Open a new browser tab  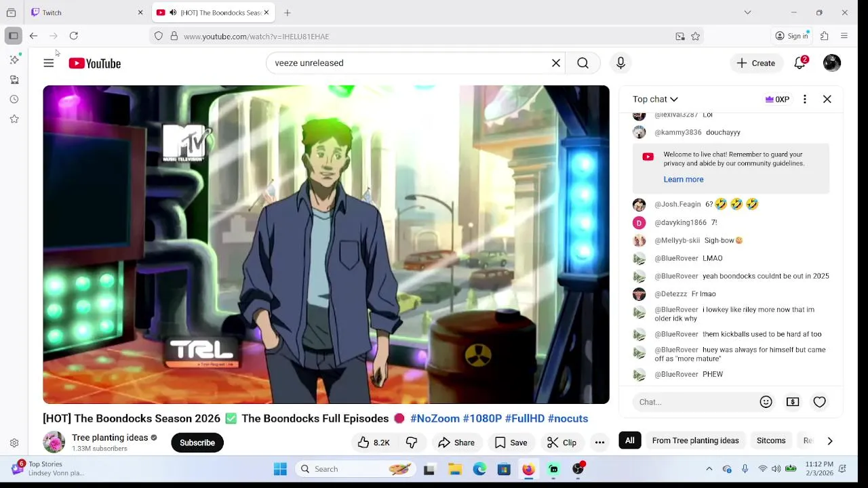click(288, 12)
